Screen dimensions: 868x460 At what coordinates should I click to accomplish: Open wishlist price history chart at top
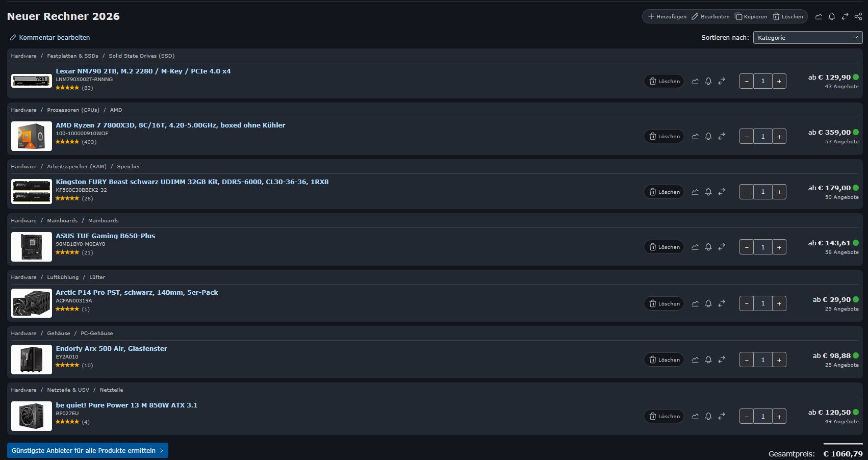tap(819, 16)
